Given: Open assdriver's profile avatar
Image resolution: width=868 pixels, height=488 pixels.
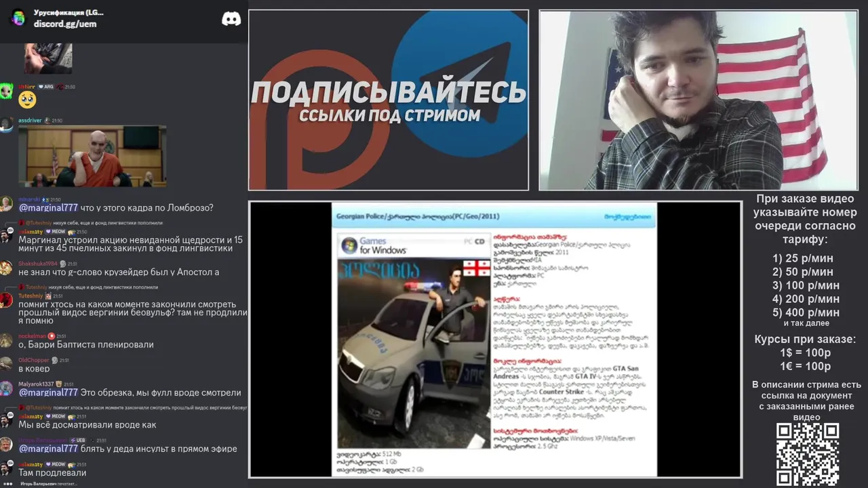Looking at the screenshot, I should 6,125.
